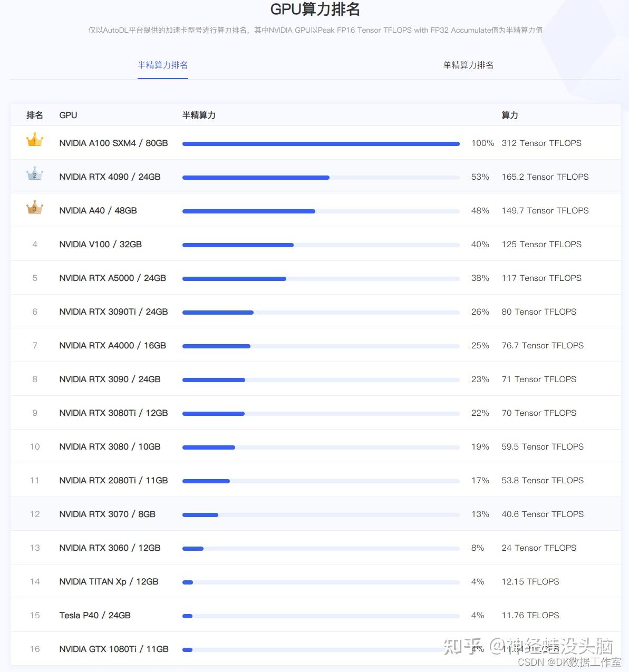Image resolution: width=629 pixels, height=672 pixels.
Task: Click the NVIDIA A100 SXM4 / 80GB entry
Action: (x=113, y=143)
